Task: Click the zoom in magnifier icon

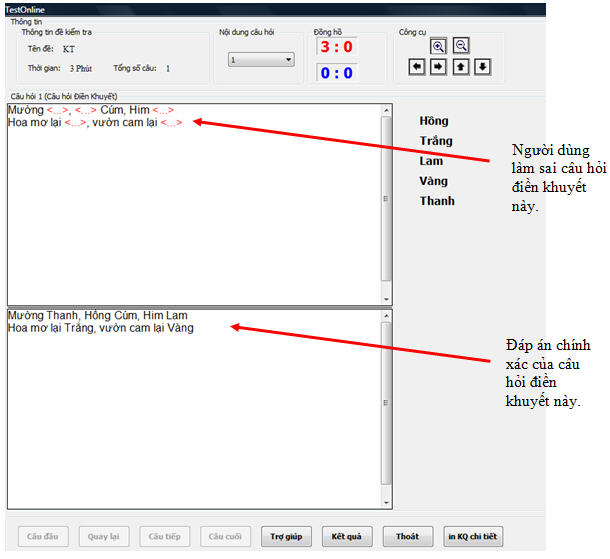Action: click(438, 46)
